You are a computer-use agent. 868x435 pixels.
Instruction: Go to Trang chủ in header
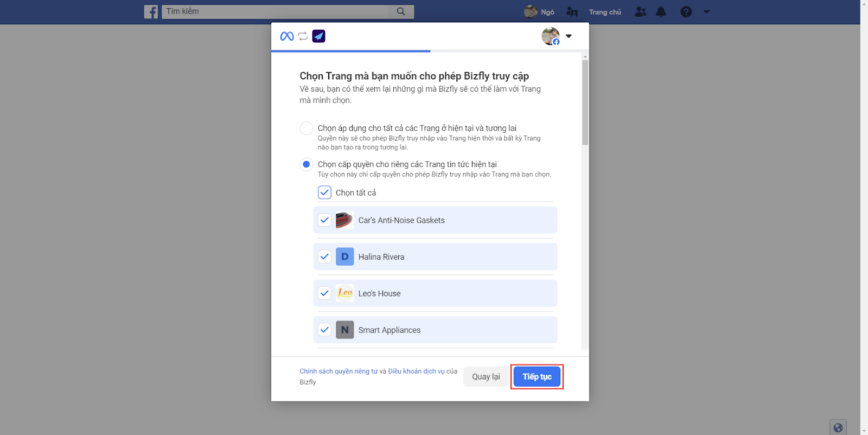(605, 12)
